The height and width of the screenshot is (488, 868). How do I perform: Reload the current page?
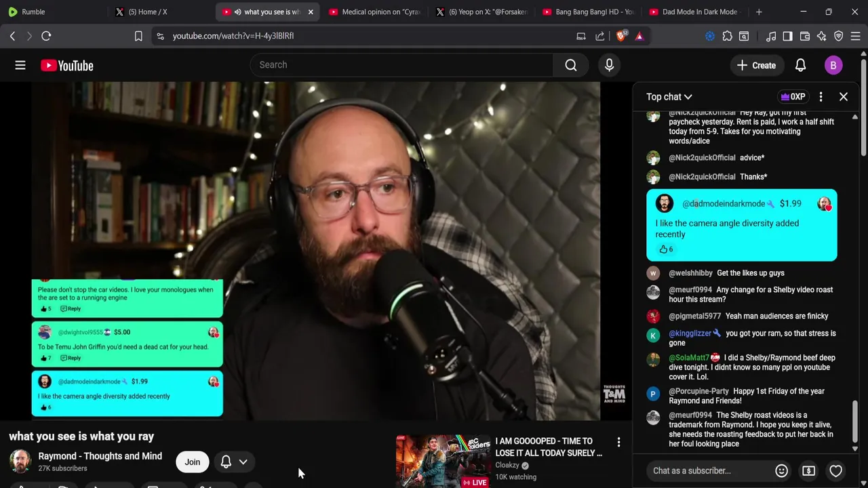click(x=46, y=36)
